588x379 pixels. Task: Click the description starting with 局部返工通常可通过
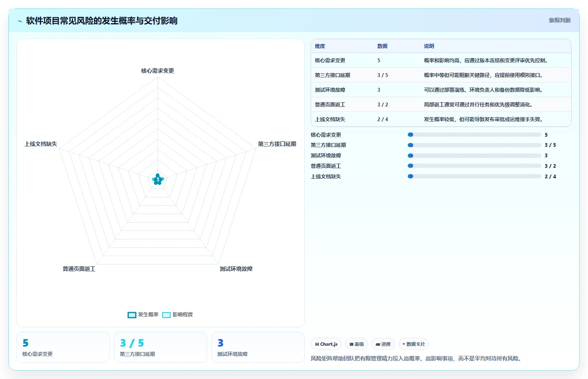click(479, 105)
